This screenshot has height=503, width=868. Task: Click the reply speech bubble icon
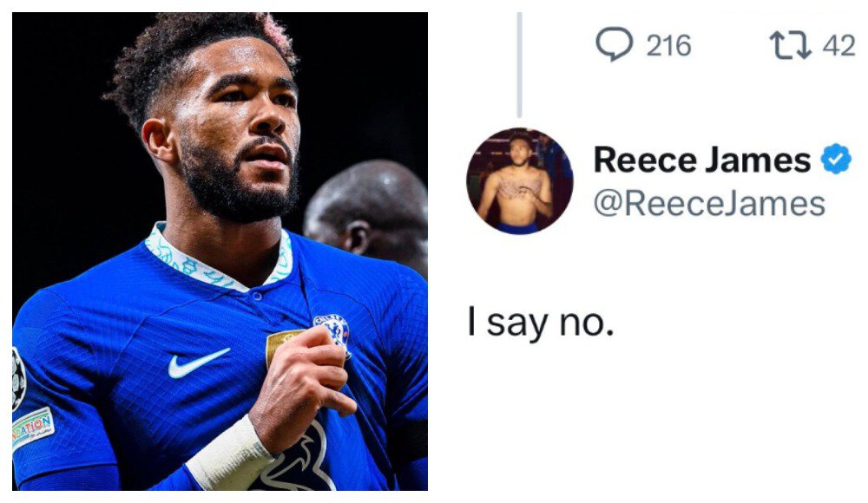[614, 44]
